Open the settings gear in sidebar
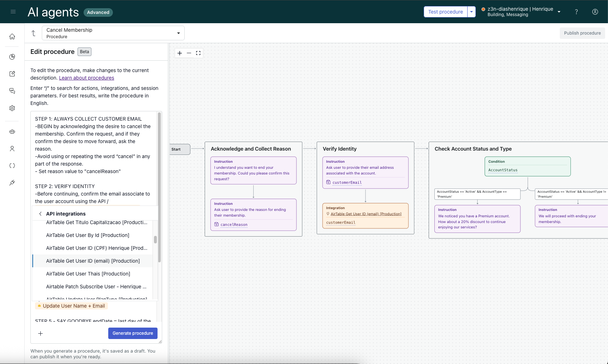The image size is (608, 364). coord(12,108)
